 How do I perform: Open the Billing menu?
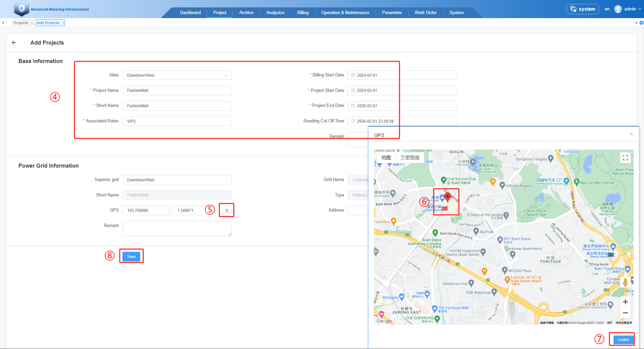[303, 12]
